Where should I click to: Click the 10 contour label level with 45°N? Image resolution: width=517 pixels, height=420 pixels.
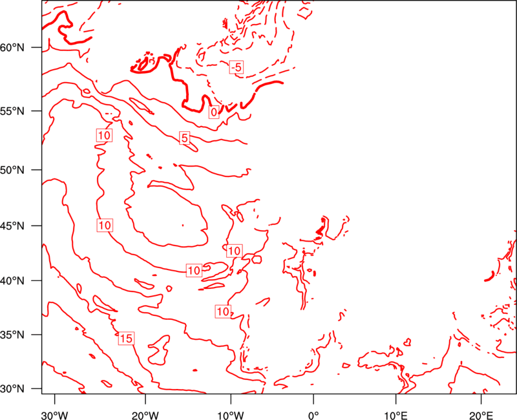105,226
